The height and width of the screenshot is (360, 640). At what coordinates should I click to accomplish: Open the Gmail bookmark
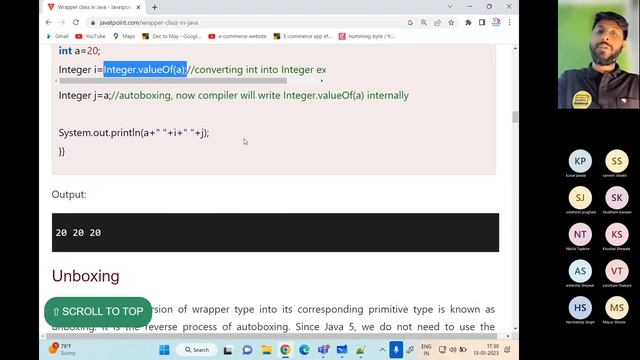58,36
